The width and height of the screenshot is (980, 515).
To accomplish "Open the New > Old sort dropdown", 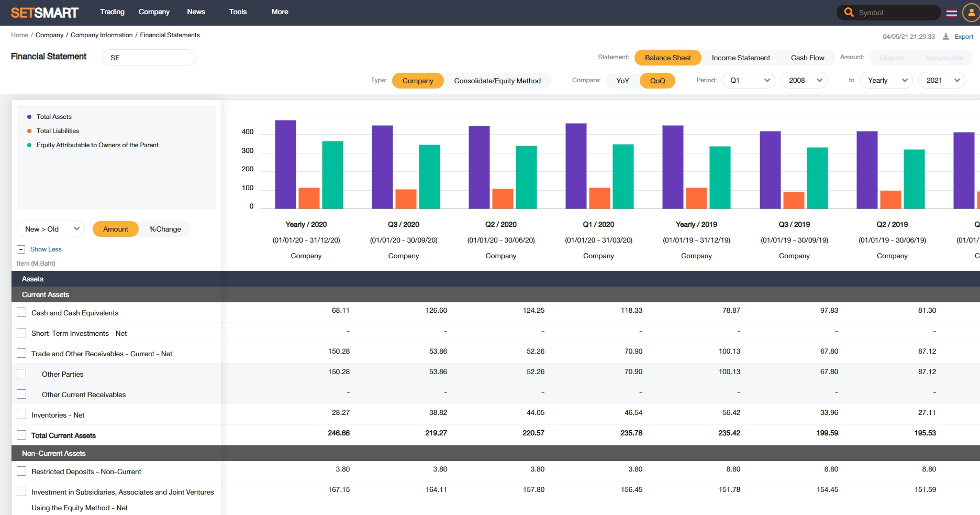I will (51, 229).
